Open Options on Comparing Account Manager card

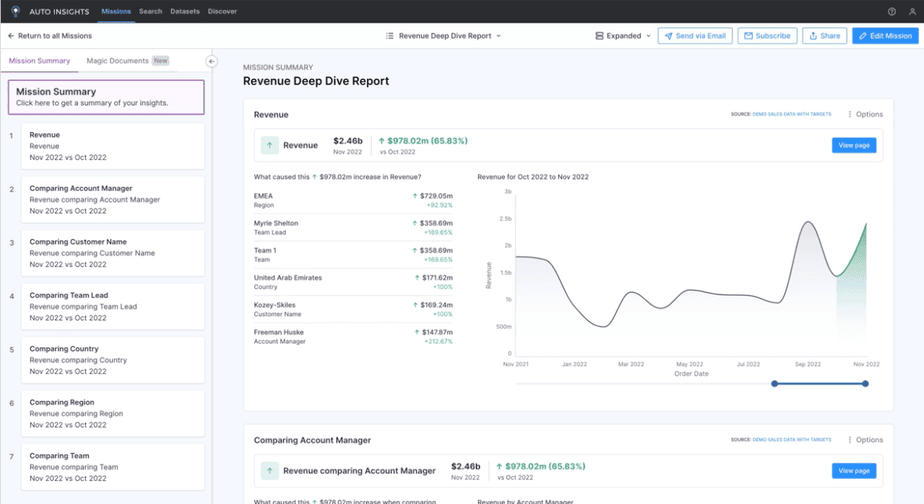(865, 440)
